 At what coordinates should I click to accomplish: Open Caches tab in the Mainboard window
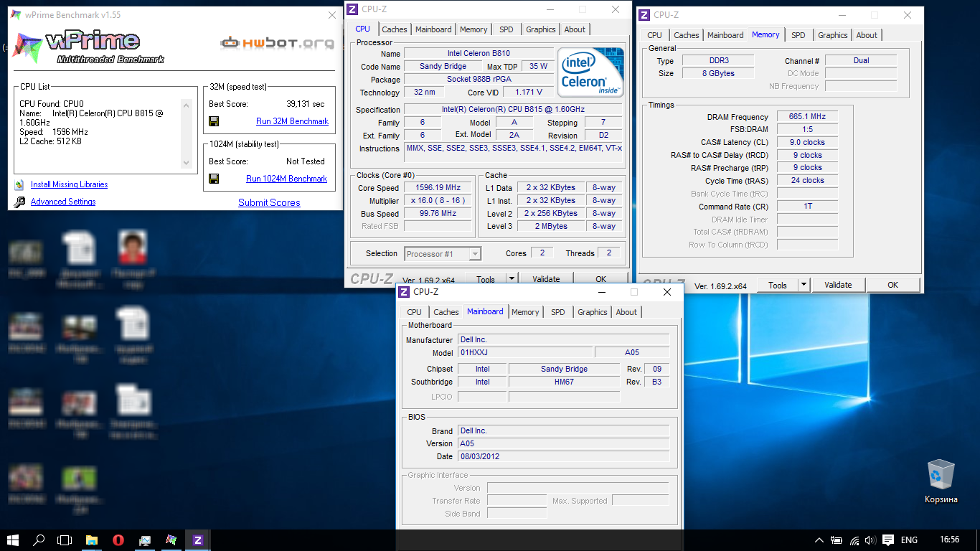(x=446, y=312)
